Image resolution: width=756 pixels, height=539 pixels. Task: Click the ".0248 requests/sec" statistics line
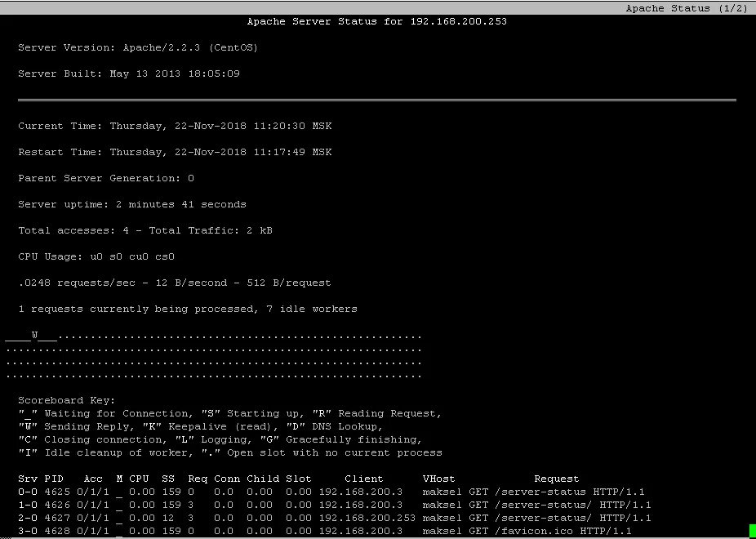point(175,283)
